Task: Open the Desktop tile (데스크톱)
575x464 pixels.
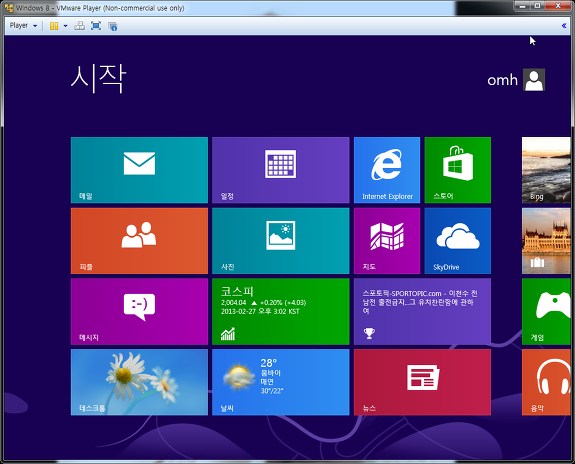Action: click(139, 382)
